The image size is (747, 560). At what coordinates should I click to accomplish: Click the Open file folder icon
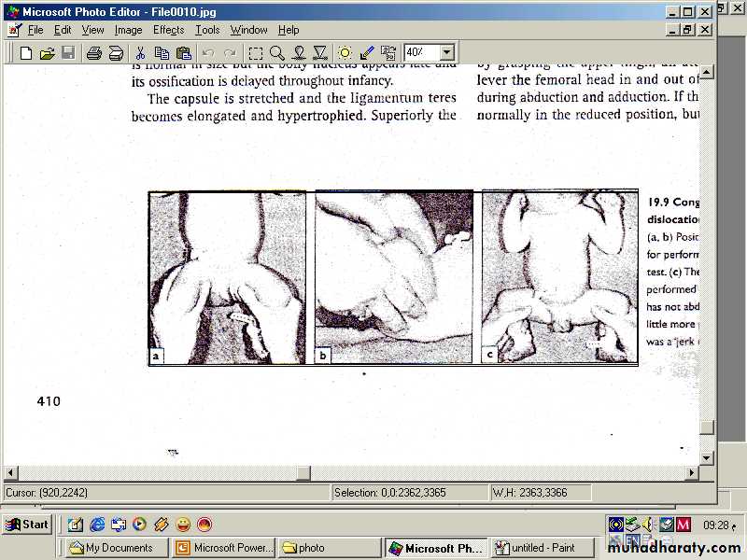pyautogui.click(x=47, y=53)
